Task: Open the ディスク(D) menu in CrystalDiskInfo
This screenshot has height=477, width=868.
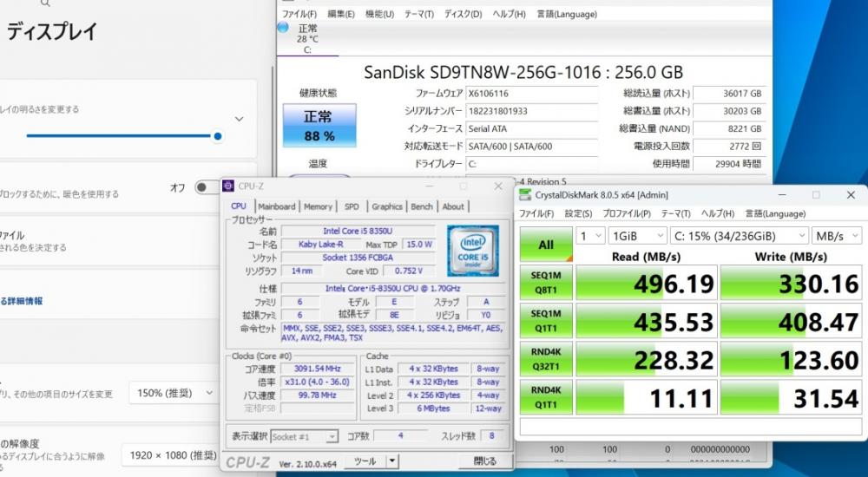Action: tap(463, 14)
